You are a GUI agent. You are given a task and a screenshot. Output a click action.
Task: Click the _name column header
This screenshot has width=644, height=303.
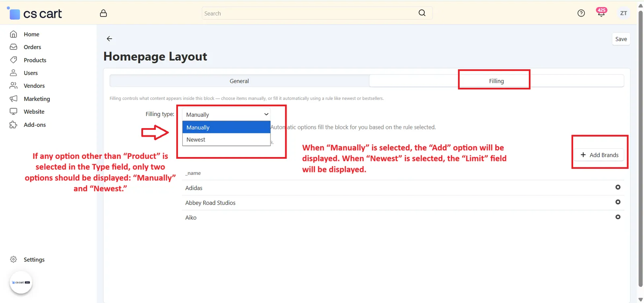[193, 173]
